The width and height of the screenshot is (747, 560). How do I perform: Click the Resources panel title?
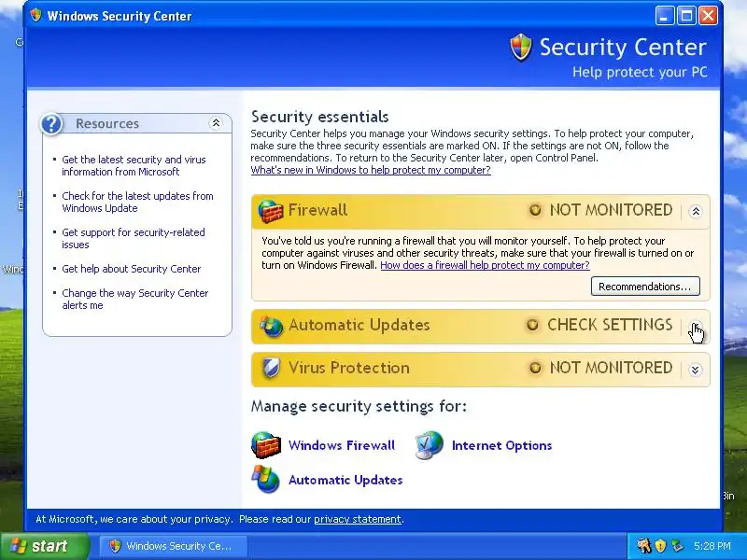click(x=107, y=124)
